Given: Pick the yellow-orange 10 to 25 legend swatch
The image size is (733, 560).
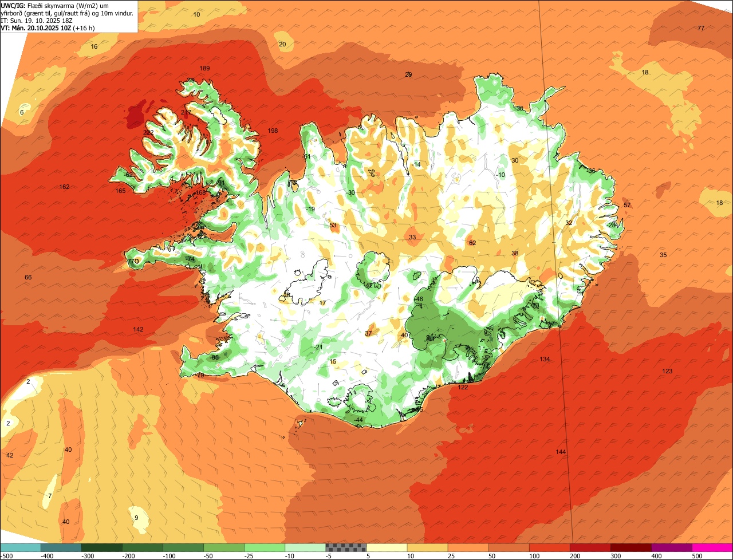Looking at the screenshot, I should pyautogui.click(x=427, y=547).
